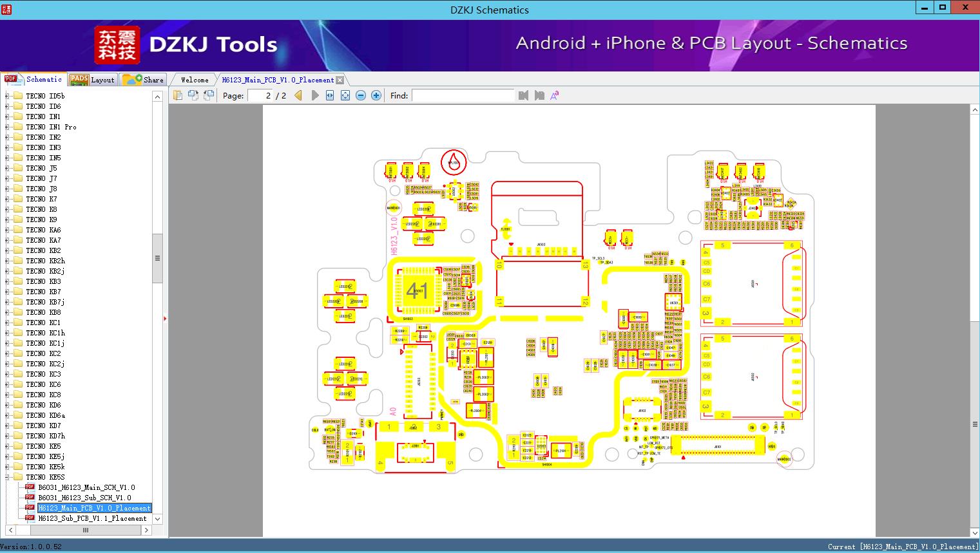The height and width of the screenshot is (553, 980).
Task: Click the tree vertical scrollbar thumb
Action: pos(157,258)
